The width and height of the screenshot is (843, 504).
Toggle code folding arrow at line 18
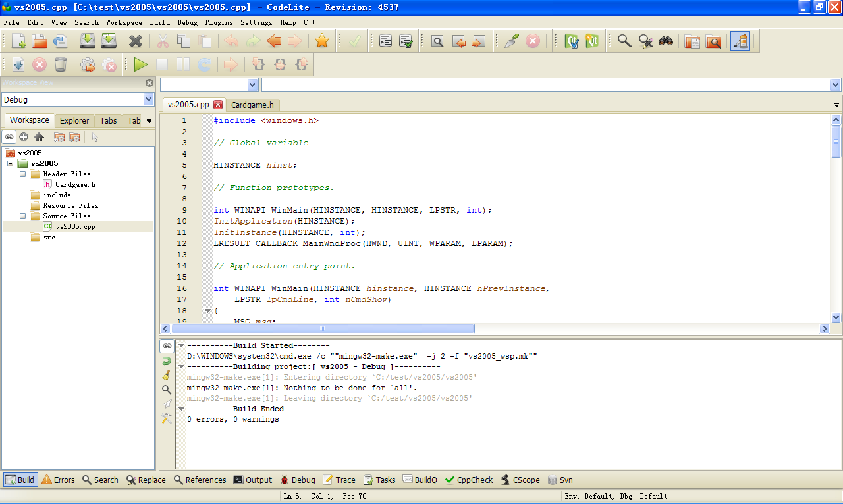207,311
